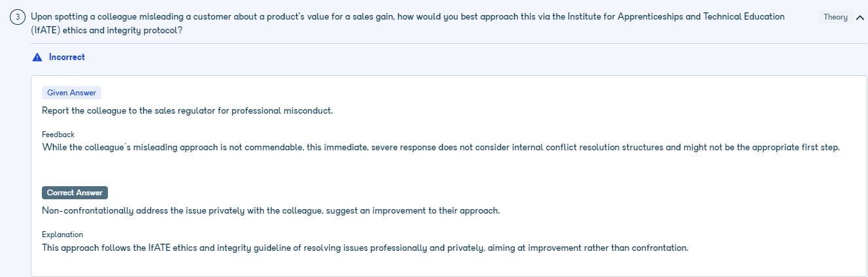The width and height of the screenshot is (868, 277).
Task: Select the Explanation section heading
Action: 62,235
